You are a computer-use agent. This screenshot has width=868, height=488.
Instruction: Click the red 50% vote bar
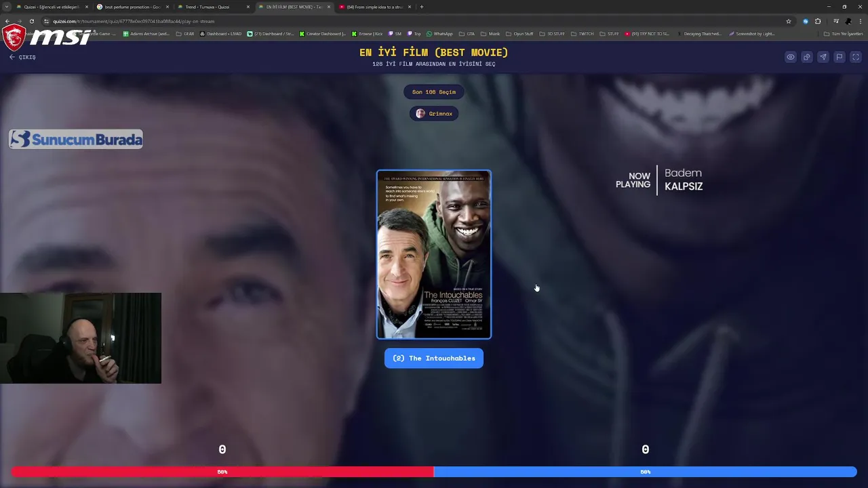(x=222, y=472)
